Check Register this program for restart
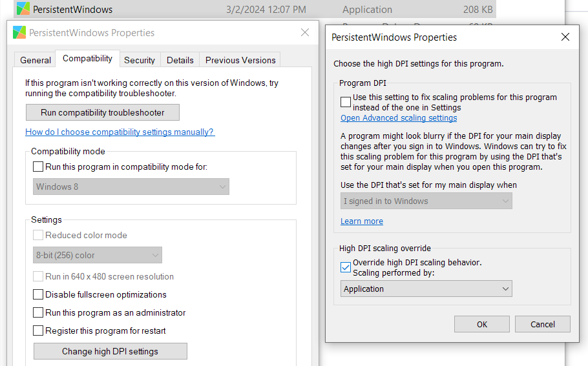Viewport: 588px width, 366px height. click(38, 330)
